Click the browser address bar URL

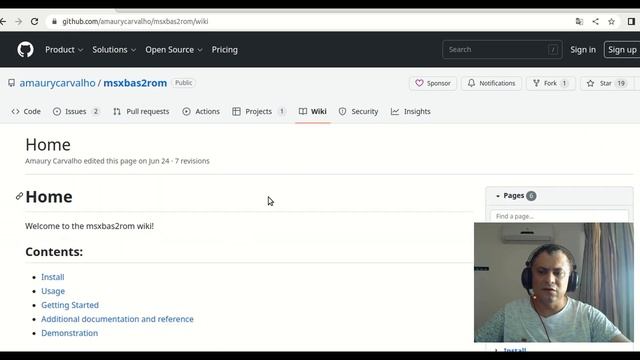pyautogui.click(x=135, y=22)
